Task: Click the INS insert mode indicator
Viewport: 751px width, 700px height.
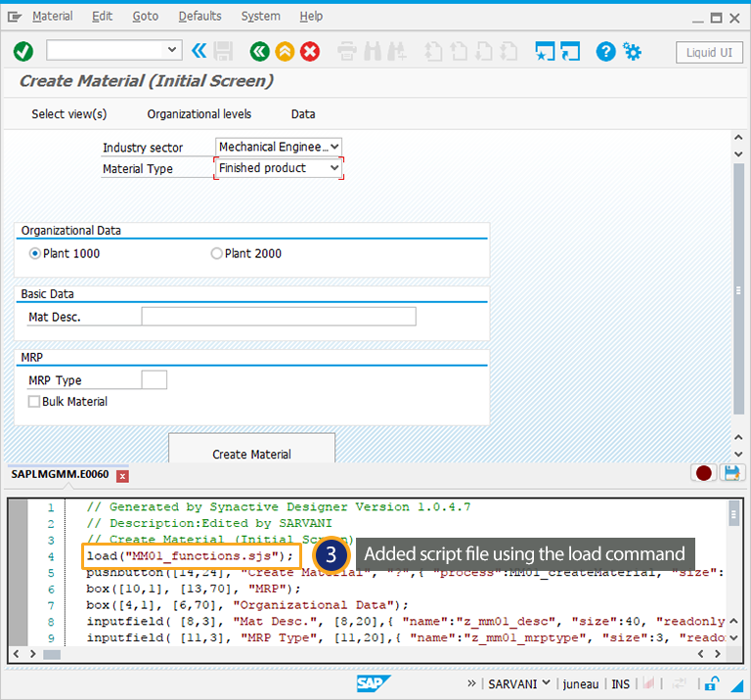Action: [x=620, y=683]
